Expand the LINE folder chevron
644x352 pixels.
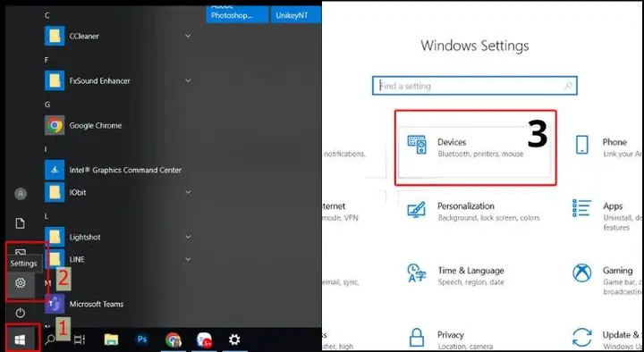click(188, 259)
